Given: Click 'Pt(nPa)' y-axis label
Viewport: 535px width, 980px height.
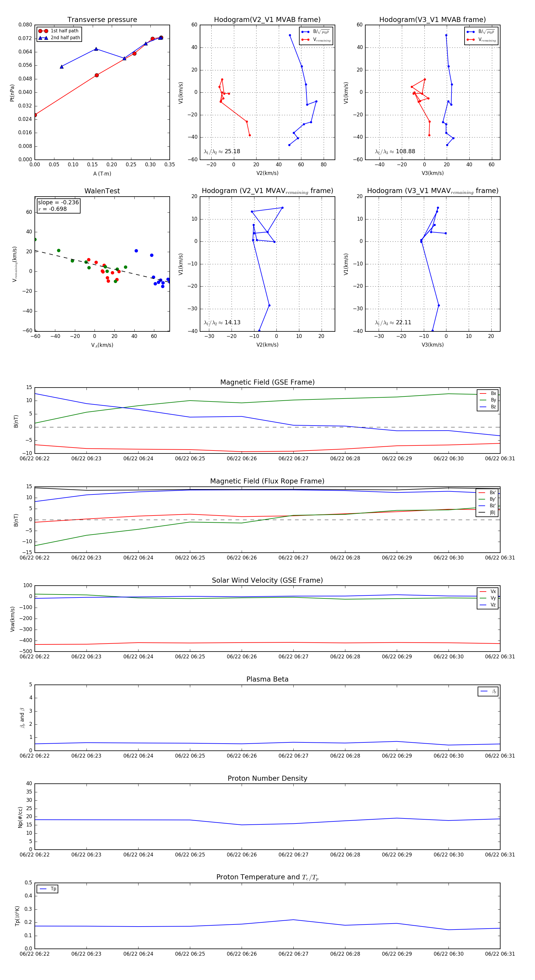Looking at the screenshot, I should point(12,92).
